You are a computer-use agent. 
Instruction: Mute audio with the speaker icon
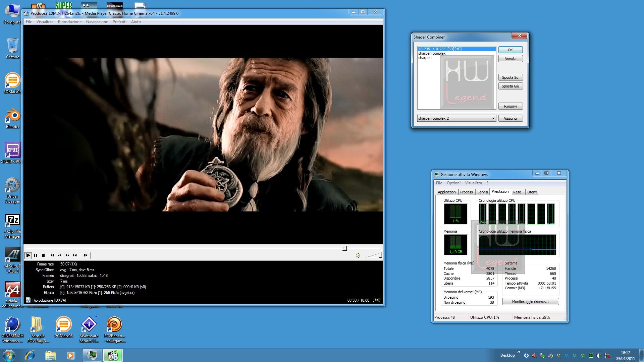(358, 255)
